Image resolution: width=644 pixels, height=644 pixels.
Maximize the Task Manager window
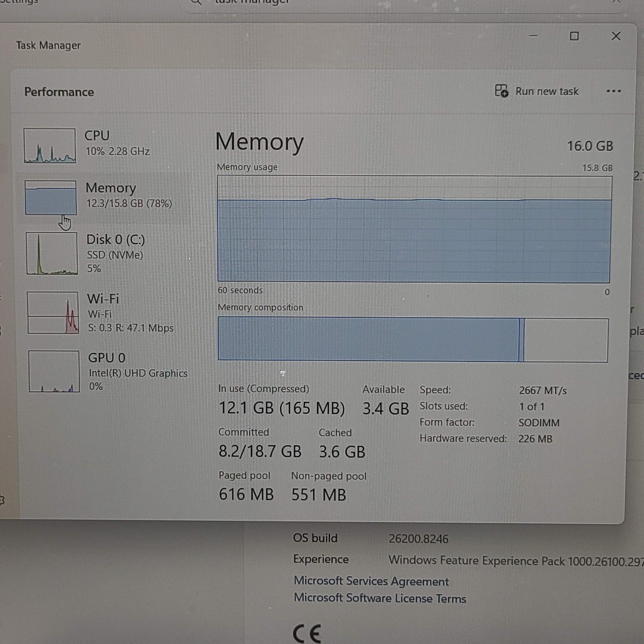point(574,36)
